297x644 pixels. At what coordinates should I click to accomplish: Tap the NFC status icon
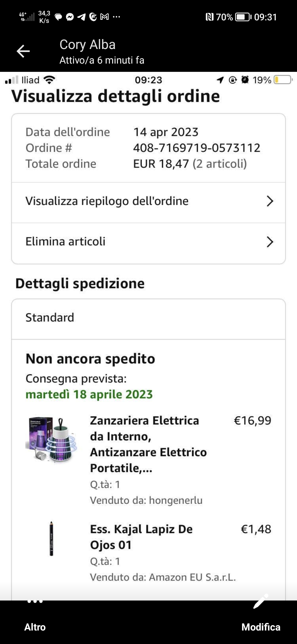point(210,17)
